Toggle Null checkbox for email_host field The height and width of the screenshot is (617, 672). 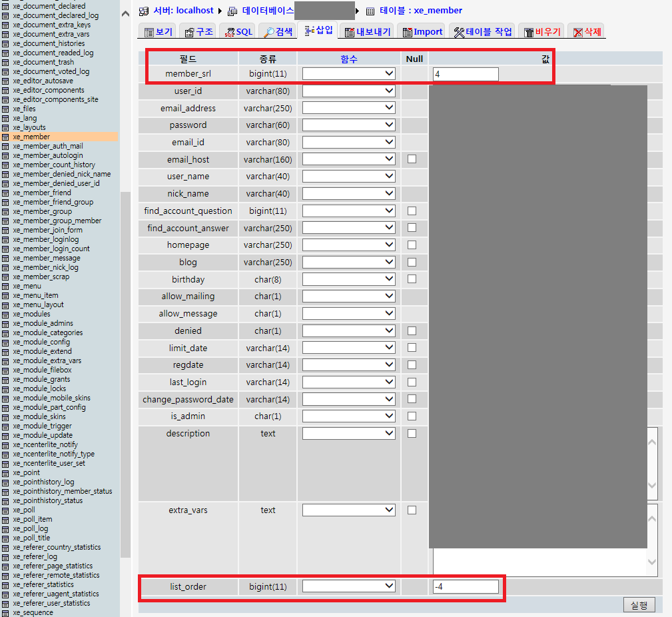tap(412, 159)
